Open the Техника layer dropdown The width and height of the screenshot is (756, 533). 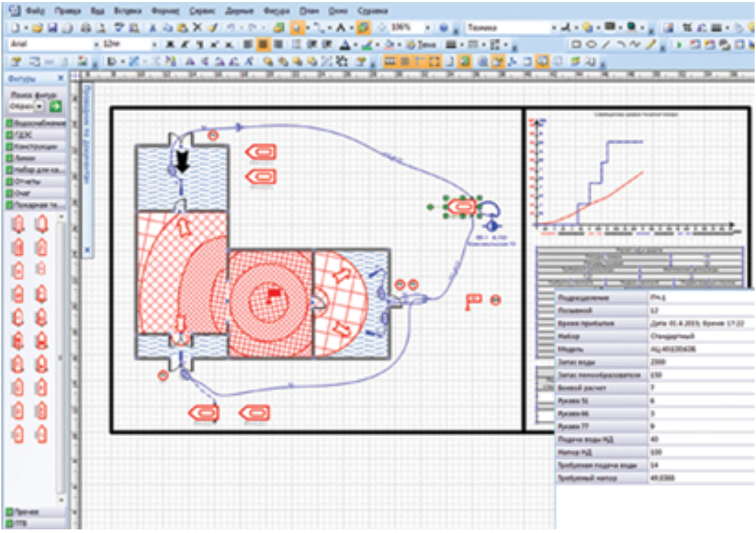(554, 28)
